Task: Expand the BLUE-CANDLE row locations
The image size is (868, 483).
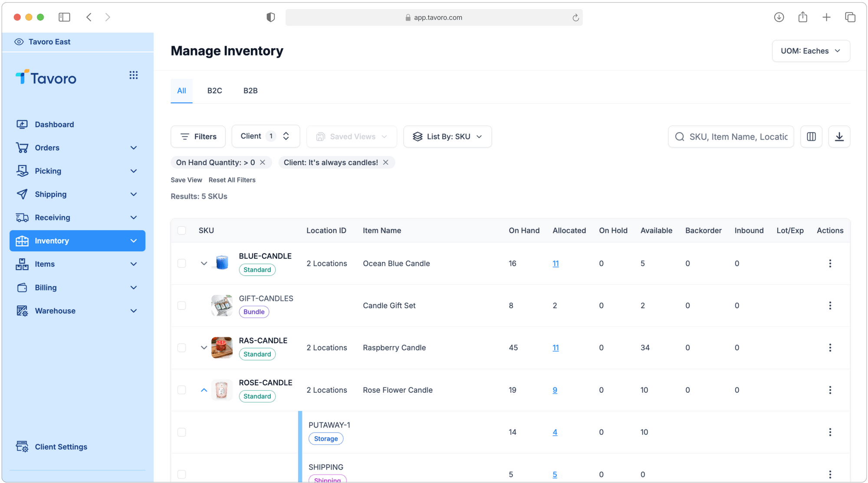Action: point(204,263)
